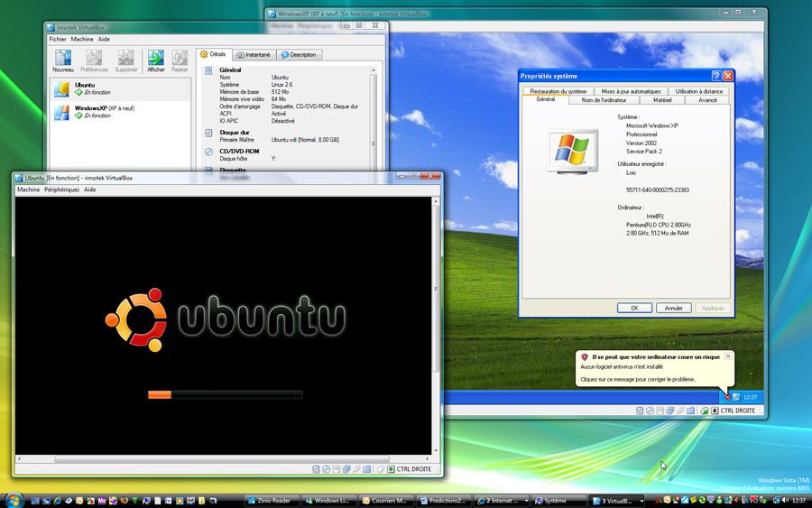
Task: Switch to the Description tab
Action: pyautogui.click(x=299, y=55)
